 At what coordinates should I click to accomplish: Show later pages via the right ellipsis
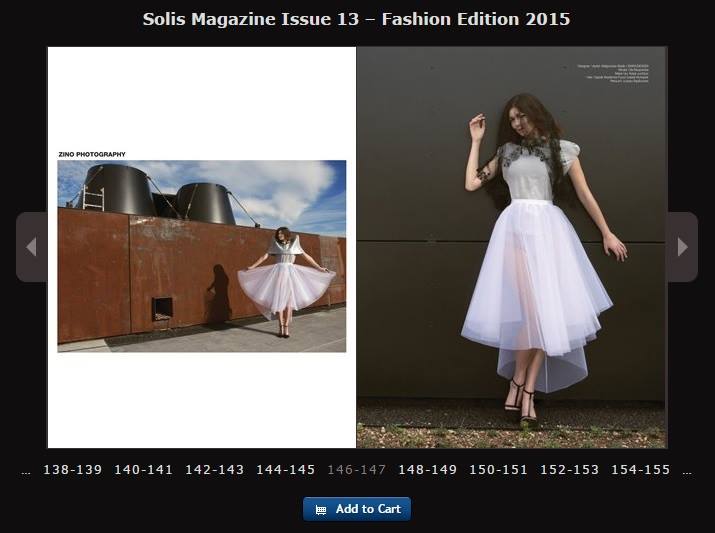pos(686,471)
